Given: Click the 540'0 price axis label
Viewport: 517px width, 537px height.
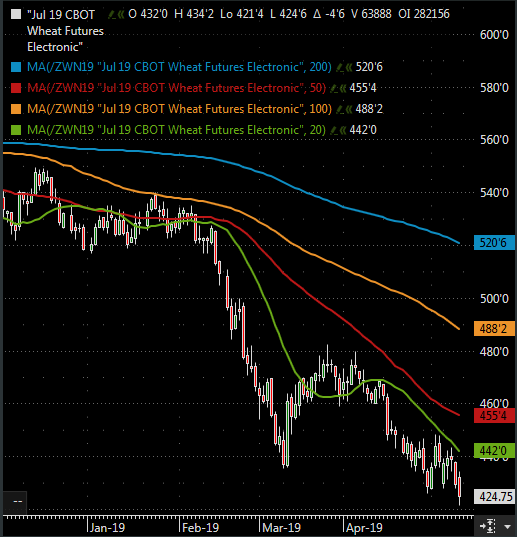Looking at the screenshot, I should [x=494, y=193].
